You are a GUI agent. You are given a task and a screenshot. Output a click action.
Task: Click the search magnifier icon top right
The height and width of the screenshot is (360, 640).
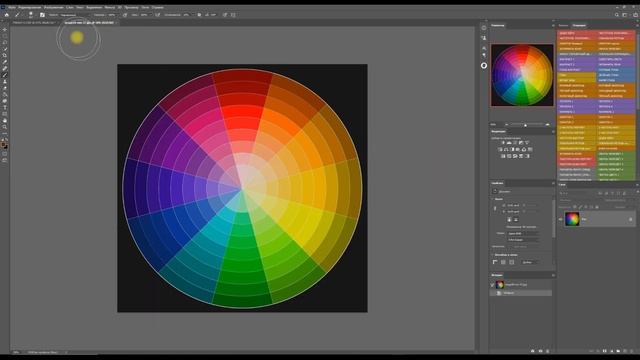click(617, 15)
